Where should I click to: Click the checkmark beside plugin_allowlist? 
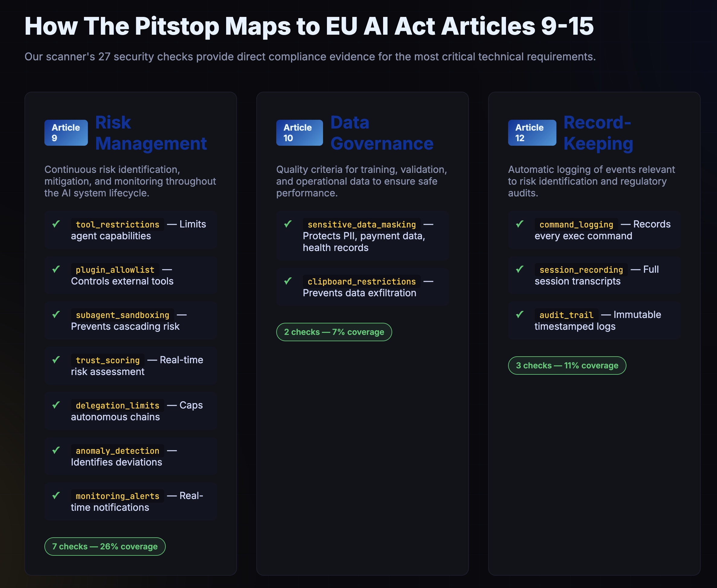(x=56, y=269)
